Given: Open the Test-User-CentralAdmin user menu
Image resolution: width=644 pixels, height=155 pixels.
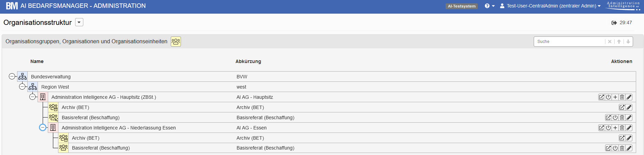Looking at the screenshot, I should [550, 6].
